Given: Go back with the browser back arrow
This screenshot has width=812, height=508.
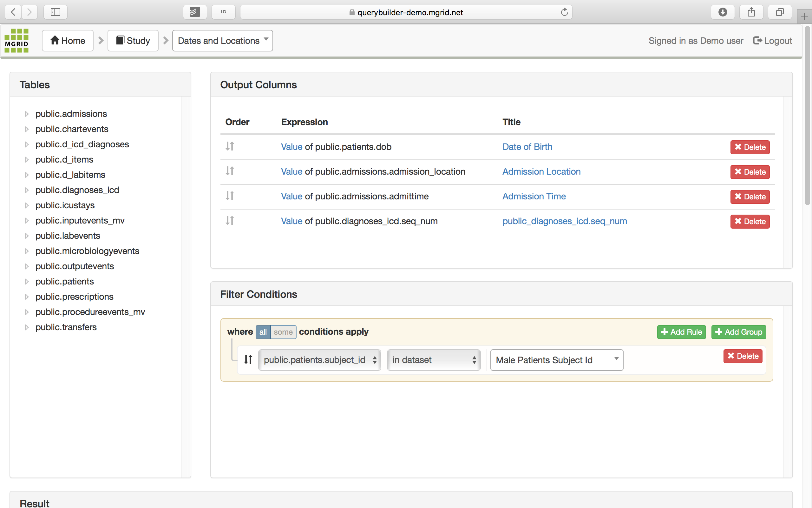Looking at the screenshot, I should [x=13, y=12].
